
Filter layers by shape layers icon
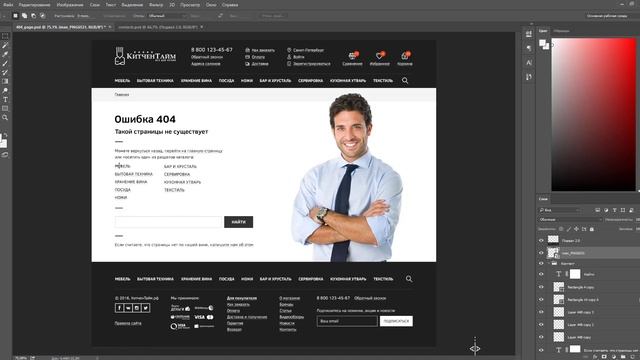(x=623, y=210)
